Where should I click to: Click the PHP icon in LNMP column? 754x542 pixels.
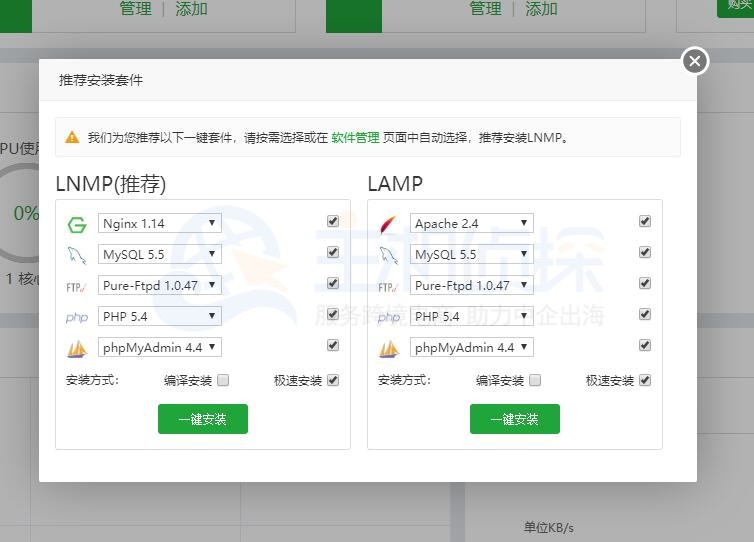tap(77, 317)
